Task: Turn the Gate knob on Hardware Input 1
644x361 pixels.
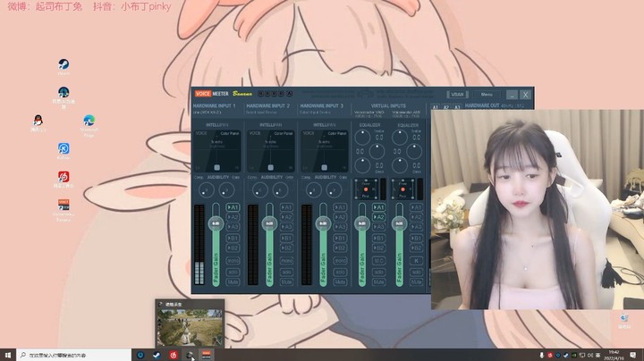Action: [226, 190]
